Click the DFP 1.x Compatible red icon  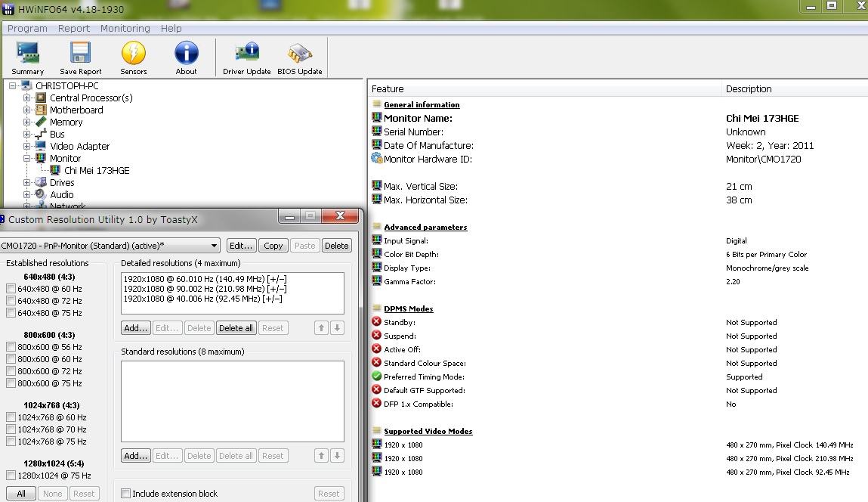coord(376,404)
